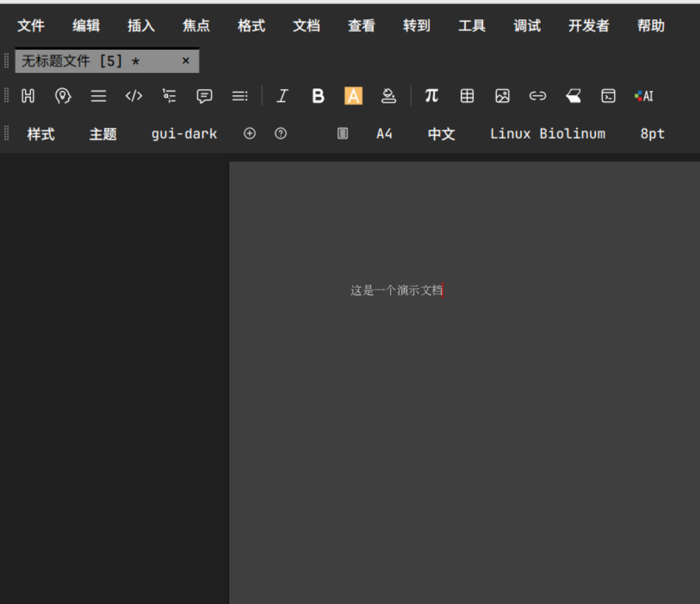The image size is (700, 604).
Task: Close the 无标题文件 [5] tab
Action: (185, 61)
